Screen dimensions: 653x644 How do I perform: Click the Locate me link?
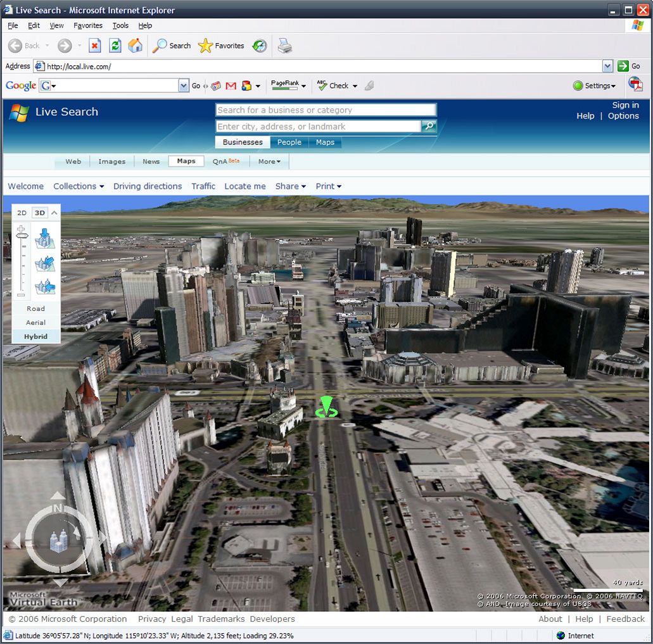[245, 186]
